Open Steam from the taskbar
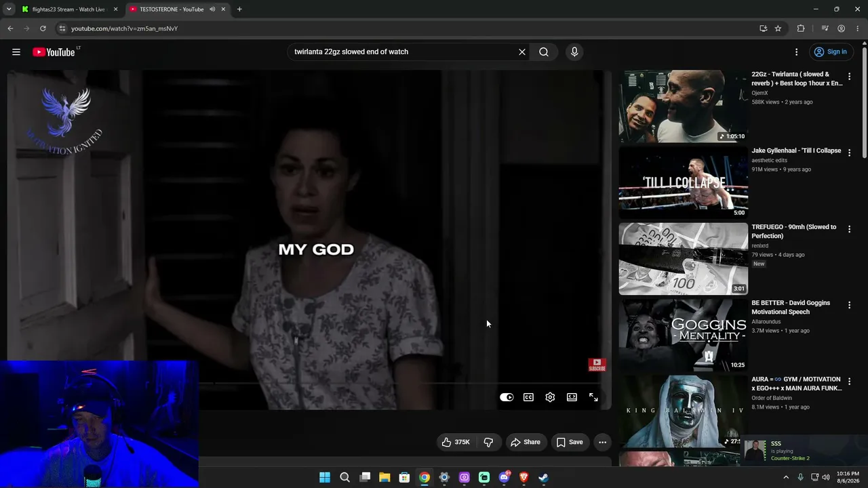 click(543, 477)
